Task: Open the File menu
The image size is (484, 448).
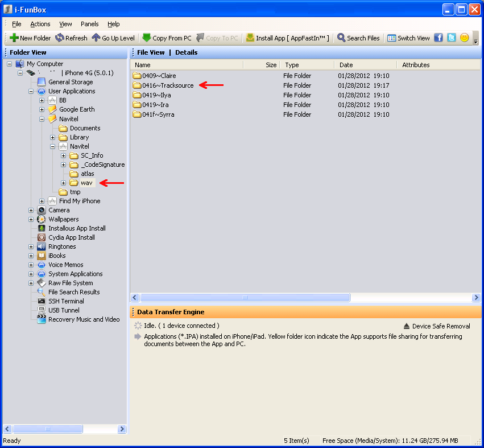Action: [x=16, y=24]
